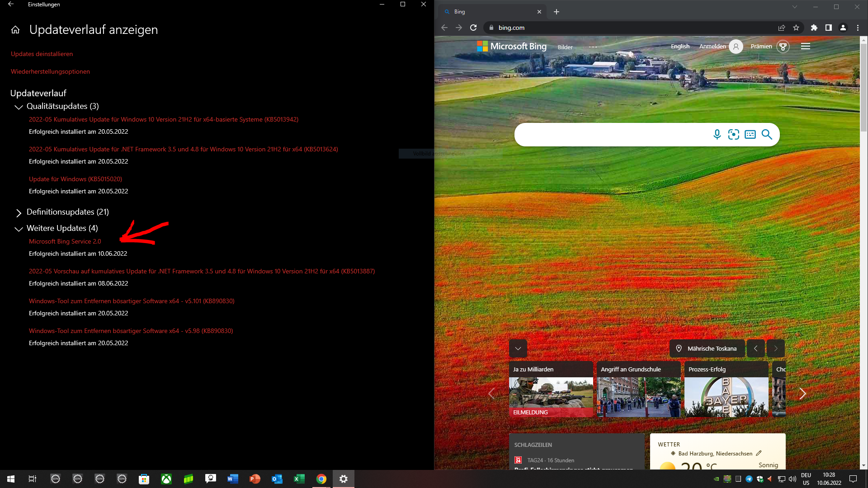Click Bing search magnifier icon
Viewport: 868px width, 488px height.
point(767,134)
